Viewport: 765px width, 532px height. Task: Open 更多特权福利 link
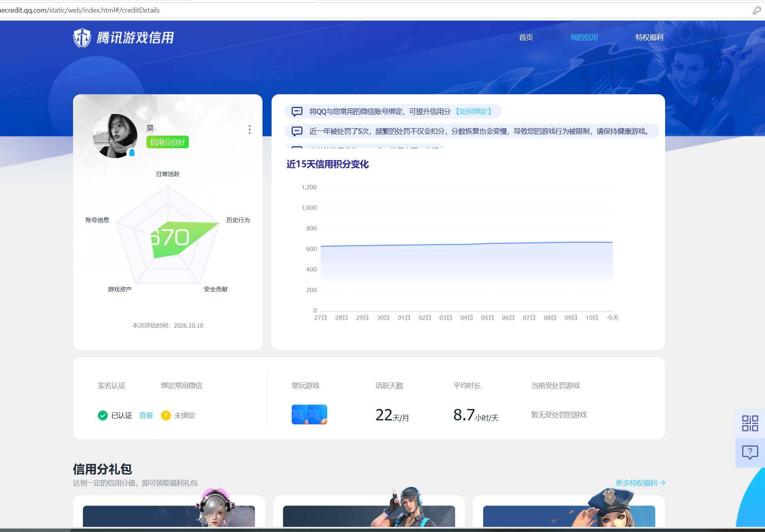coord(640,483)
